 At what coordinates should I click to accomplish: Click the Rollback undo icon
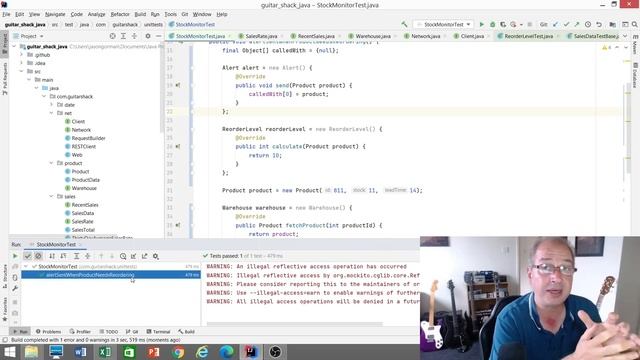[599, 24]
